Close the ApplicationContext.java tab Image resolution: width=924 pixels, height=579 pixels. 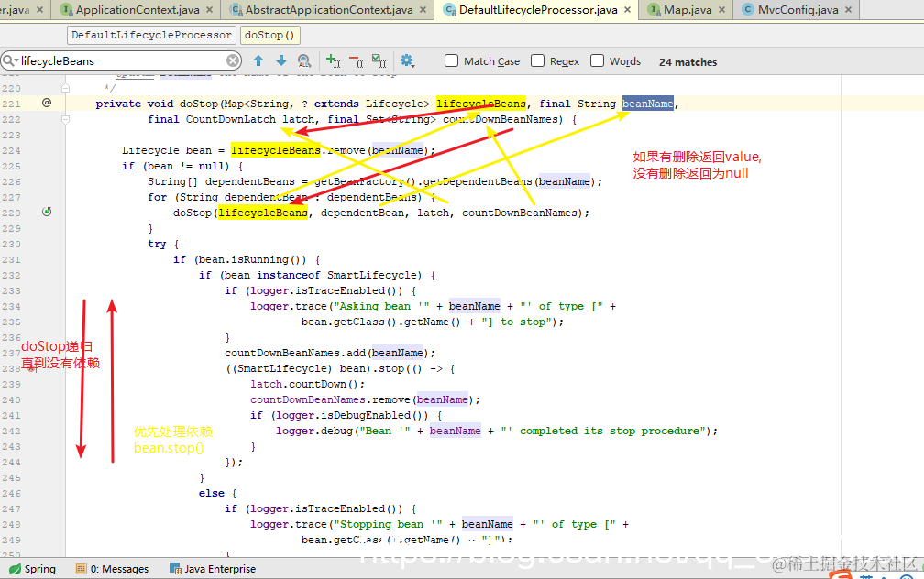pos(210,10)
